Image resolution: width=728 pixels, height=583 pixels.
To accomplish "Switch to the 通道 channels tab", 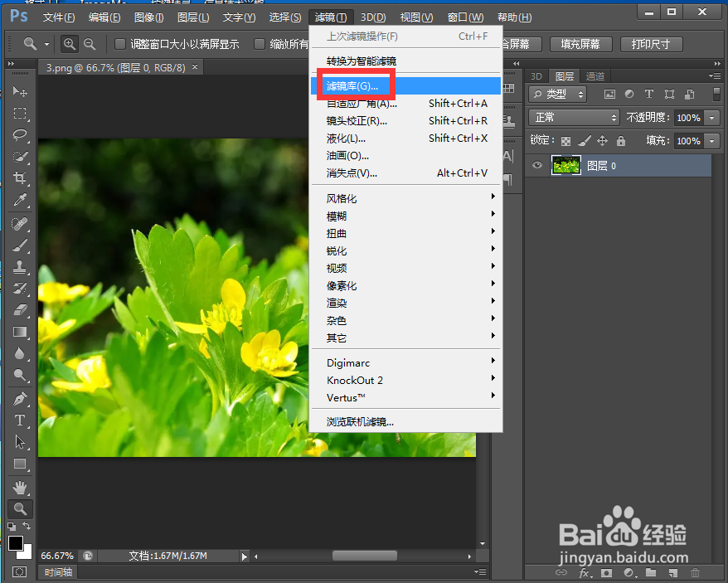I will tap(595, 75).
